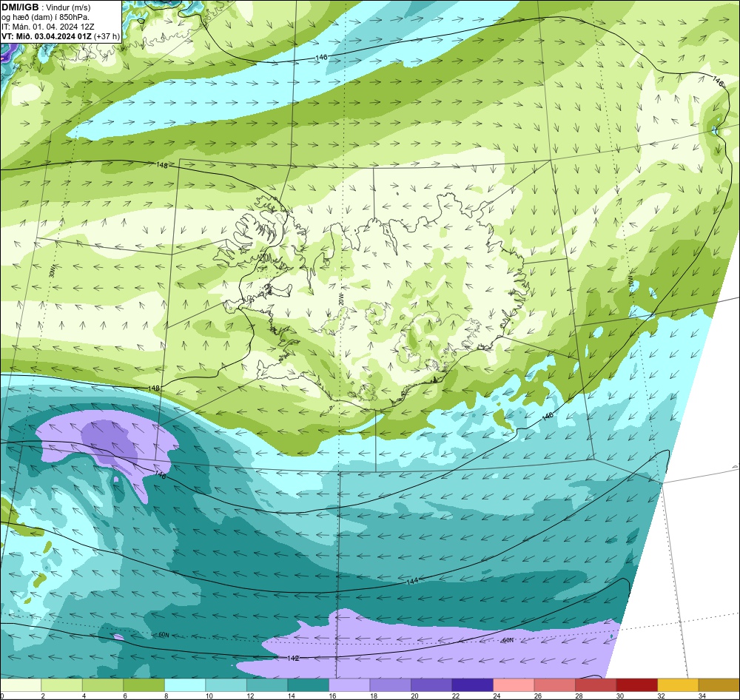Select the 'IT: Mán. 01. 04. 2024 12Z' line
Viewport: 740px width, 700px height.
click(47, 27)
